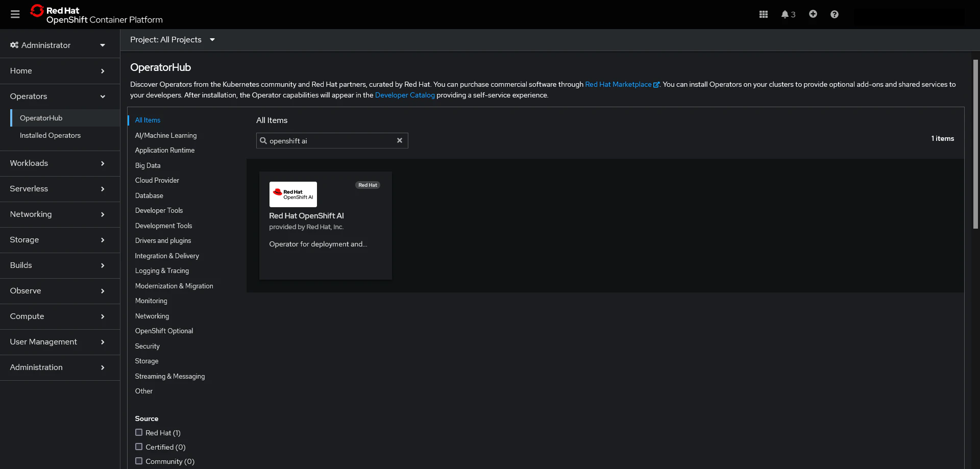Expand the Workloads navigation section

pyautogui.click(x=60, y=163)
